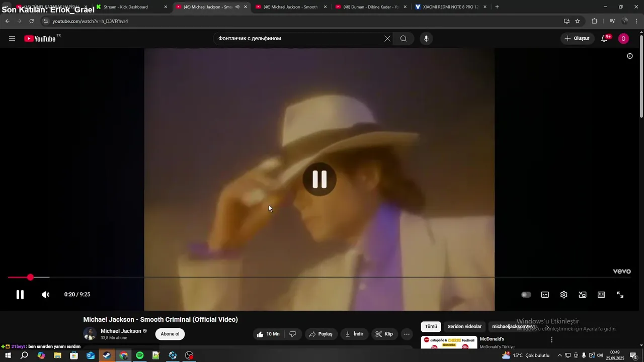Run the search with magnifier button
This screenshot has width=644, height=362.
[404, 39]
